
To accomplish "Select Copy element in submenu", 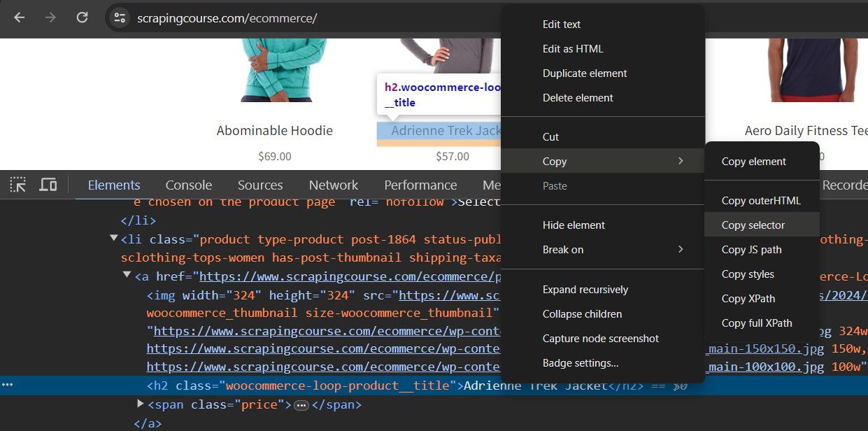I will (762, 162).
